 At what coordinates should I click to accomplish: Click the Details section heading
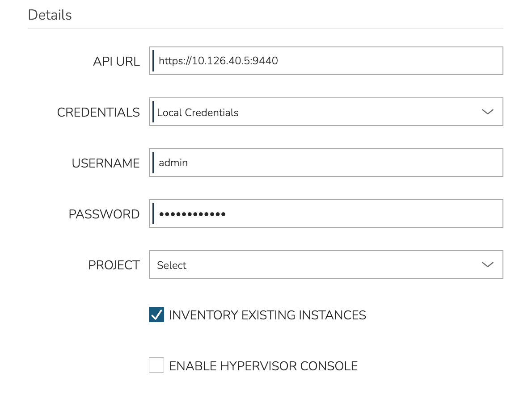coord(50,15)
